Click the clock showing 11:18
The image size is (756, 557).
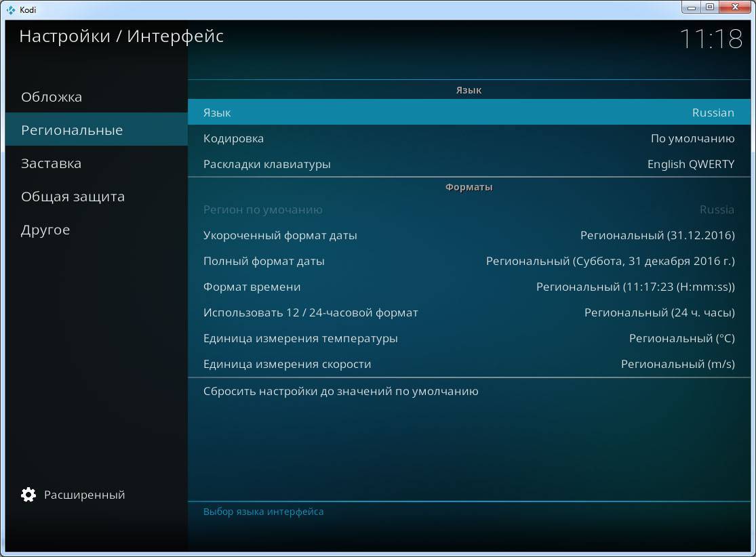click(711, 39)
